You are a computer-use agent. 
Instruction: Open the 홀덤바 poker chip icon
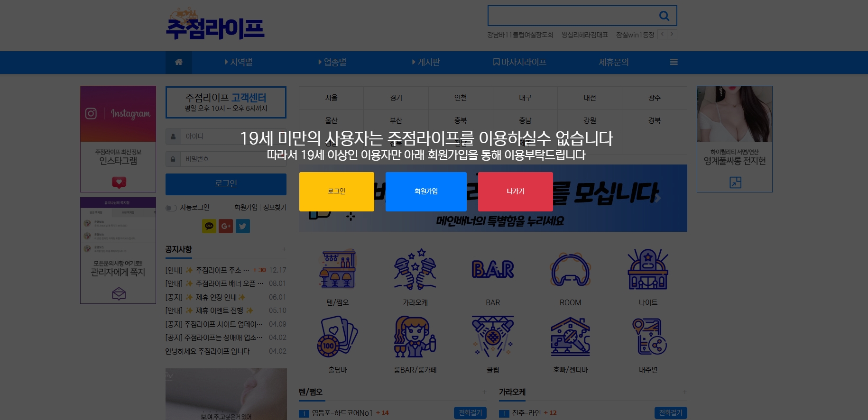[338, 337]
